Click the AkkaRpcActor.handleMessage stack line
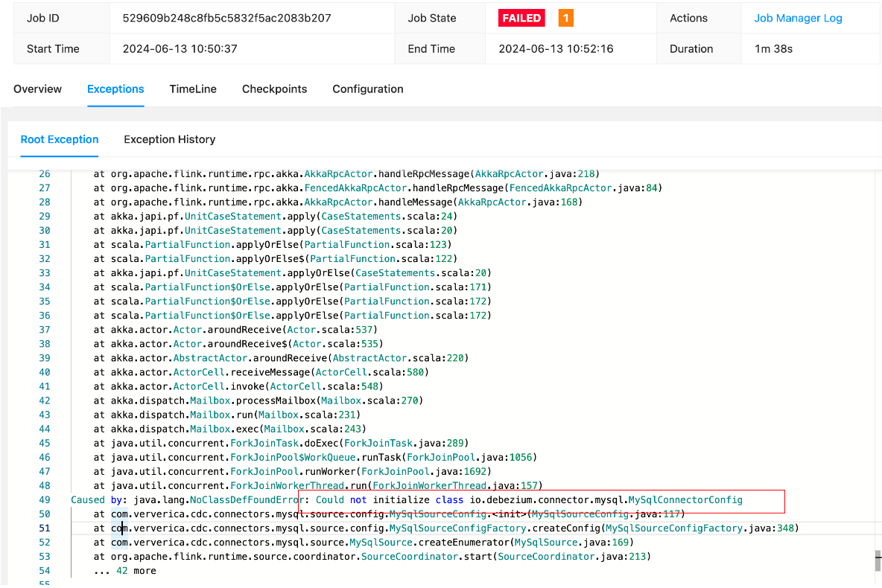882x588 pixels. (x=338, y=202)
